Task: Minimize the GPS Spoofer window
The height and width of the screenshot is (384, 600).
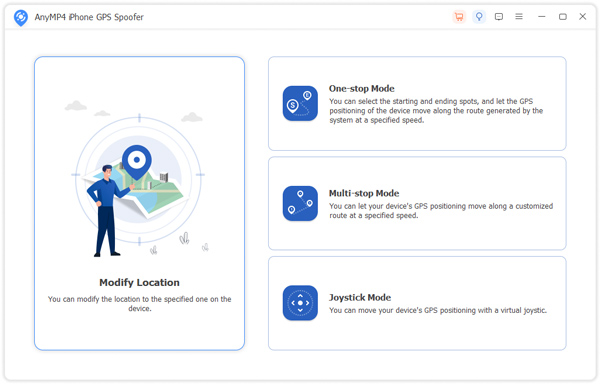Action: pyautogui.click(x=541, y=17)
